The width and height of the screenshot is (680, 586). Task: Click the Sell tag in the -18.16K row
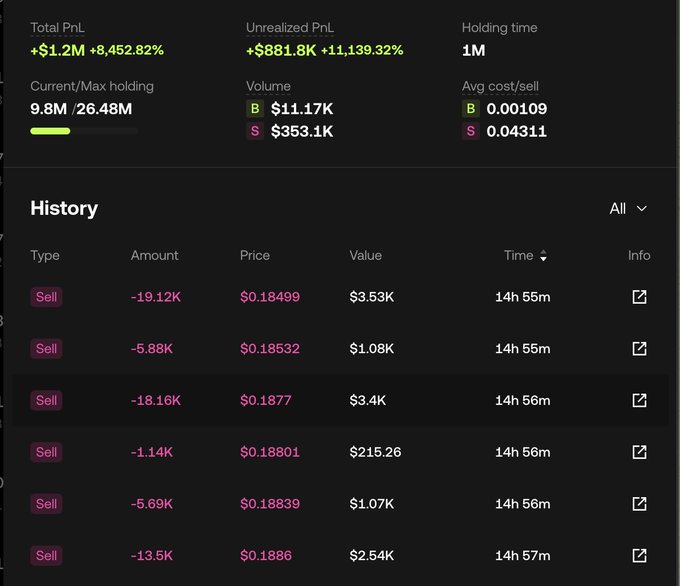[x=46, y=400]
